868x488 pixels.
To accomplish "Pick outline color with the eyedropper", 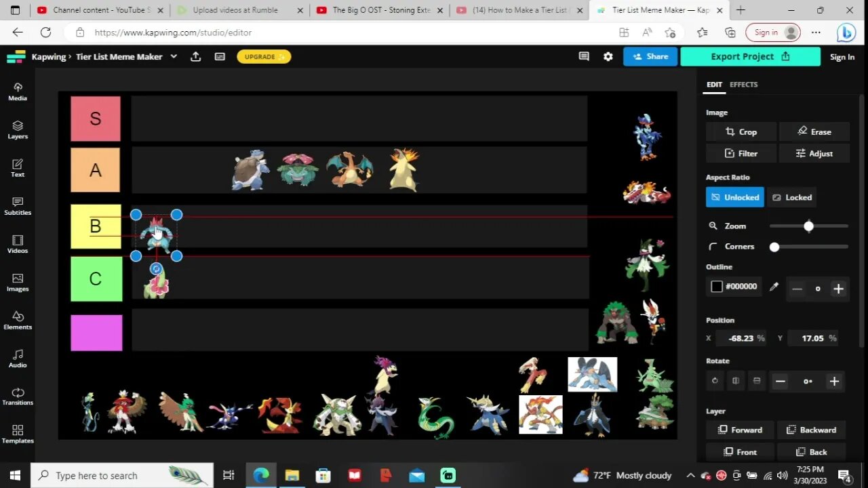I will tap(774, 287).
